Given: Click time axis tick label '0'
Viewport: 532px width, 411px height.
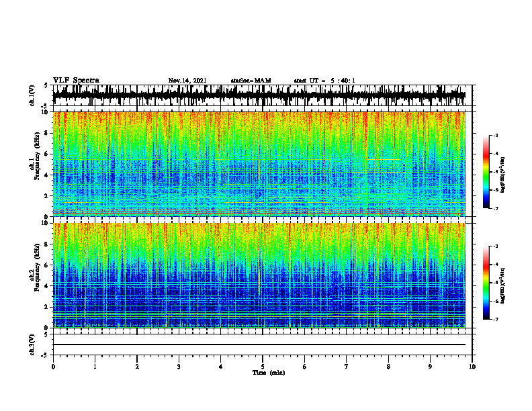Looking at the screenshot, I should point(53,367).
